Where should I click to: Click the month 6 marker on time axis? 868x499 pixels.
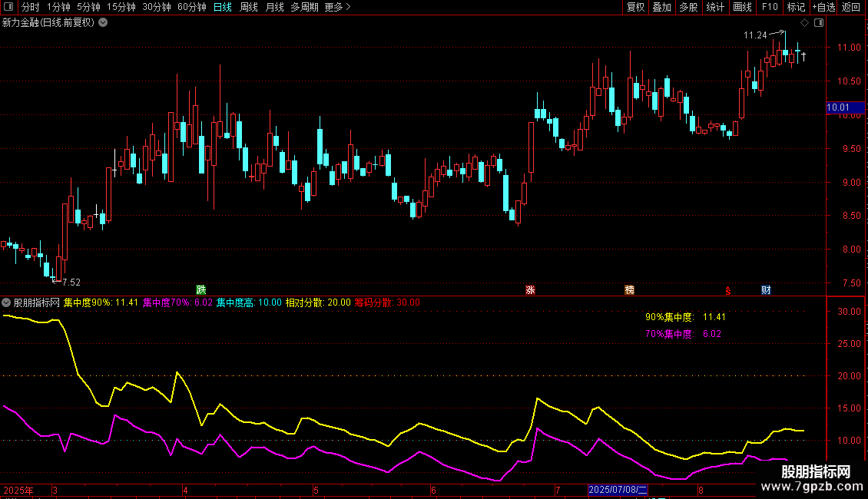pos(433,490)
